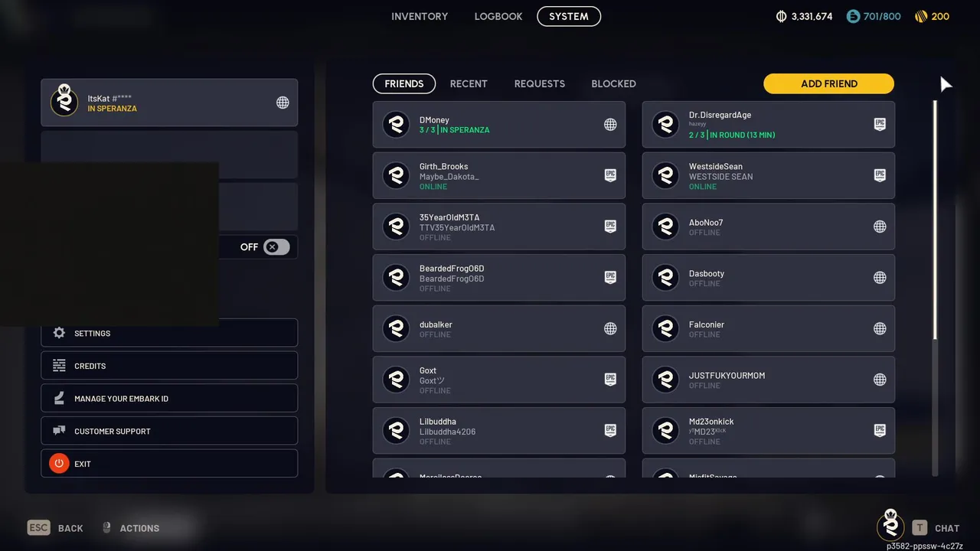Click Epic Games icon on 35YearOldM3TA row
This screenshot has height=551, width=980.
pos(610,227)
